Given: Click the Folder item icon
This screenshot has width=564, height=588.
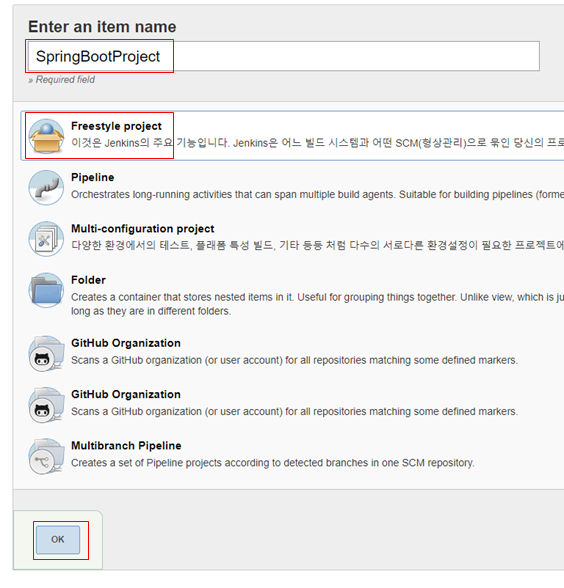Looking at the screenshot, I should [46, 290].
